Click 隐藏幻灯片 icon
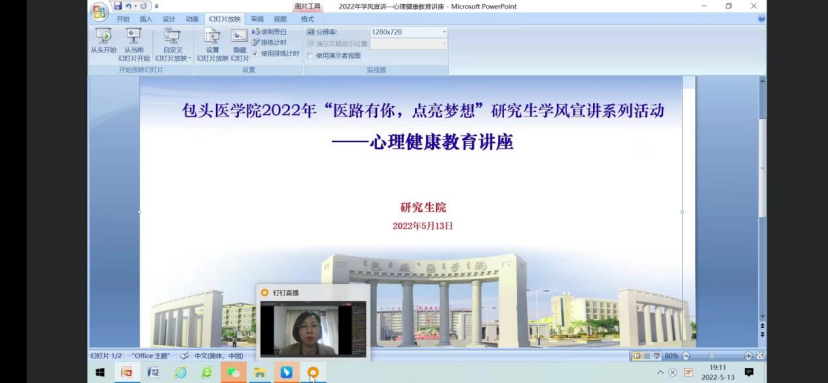The height and width of the screenshot is (383, 828). [240, 45]
